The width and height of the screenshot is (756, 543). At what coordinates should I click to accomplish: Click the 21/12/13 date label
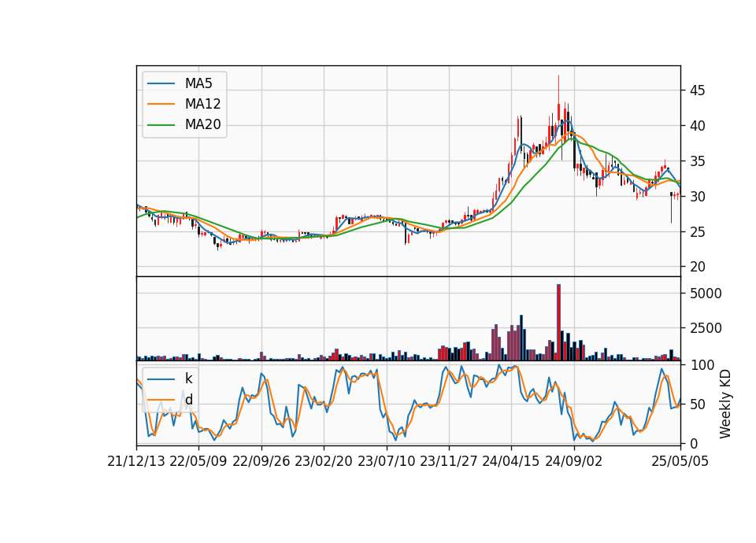136,461
